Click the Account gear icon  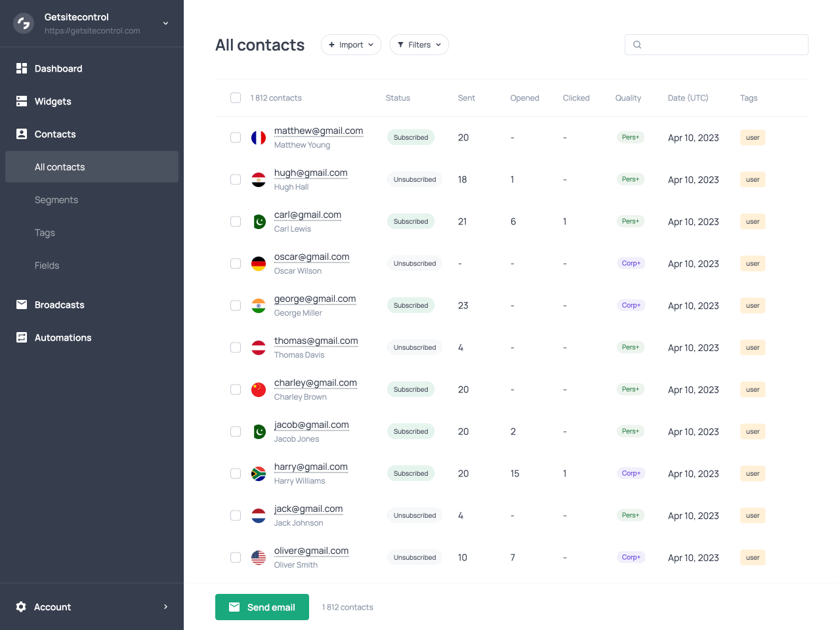click(x=21, y=607)
